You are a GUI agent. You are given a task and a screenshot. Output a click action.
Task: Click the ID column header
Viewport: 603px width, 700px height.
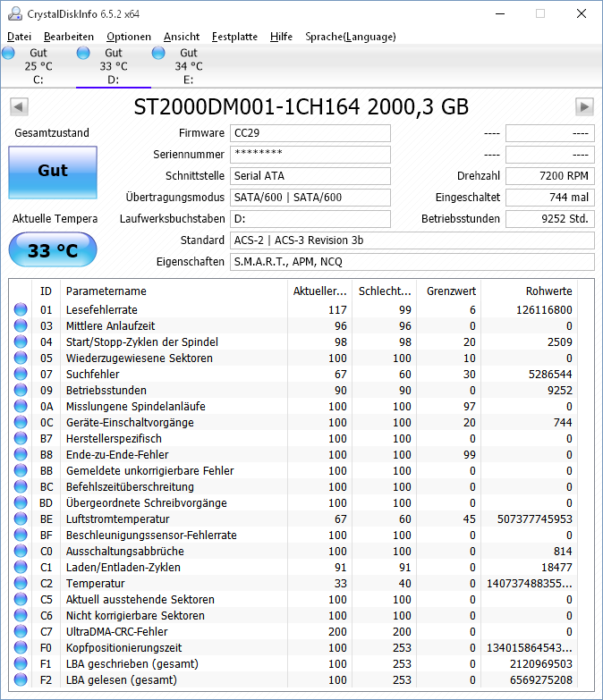[x=46, y=291]
